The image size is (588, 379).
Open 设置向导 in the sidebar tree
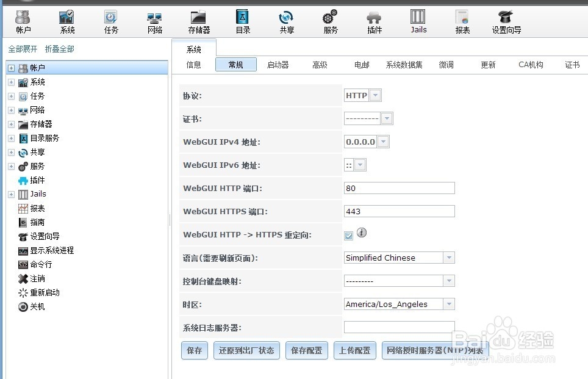coord(45,236)
